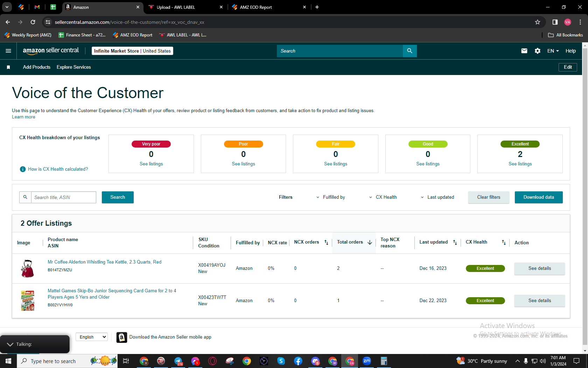
Task: Open Facebook icon in the taskbar
Action: tap(298, 361)
